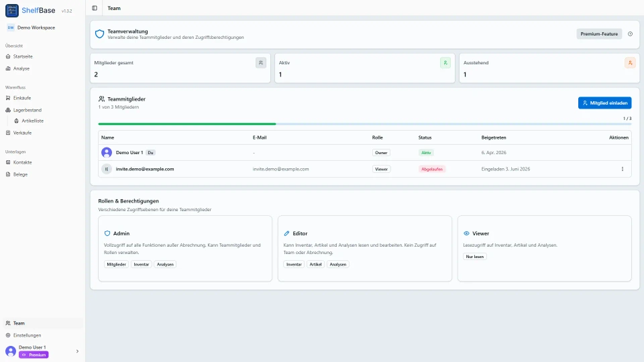This screenshot has width=644, height=362.
Task: Click the Viewer role badge in table
Action: coord(381,169)
